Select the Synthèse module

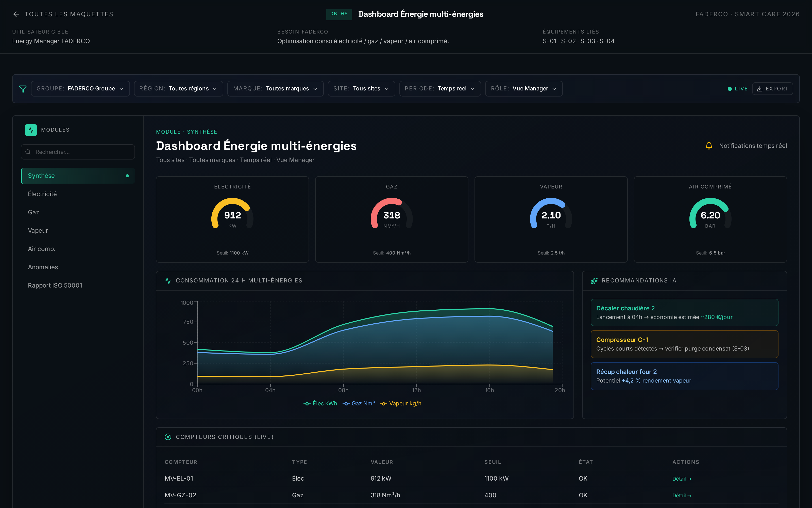(x=78, y=176)
